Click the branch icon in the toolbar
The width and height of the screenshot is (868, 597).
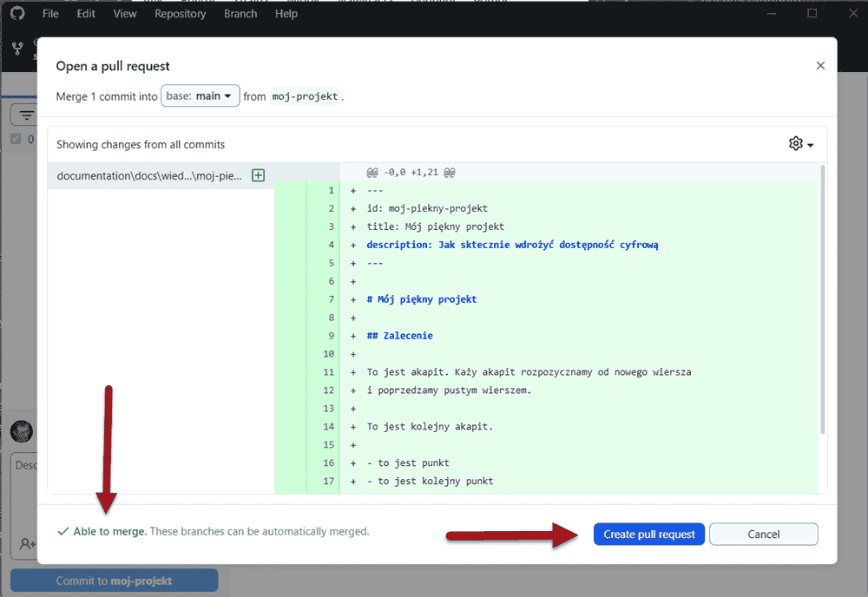pos(17,49)
